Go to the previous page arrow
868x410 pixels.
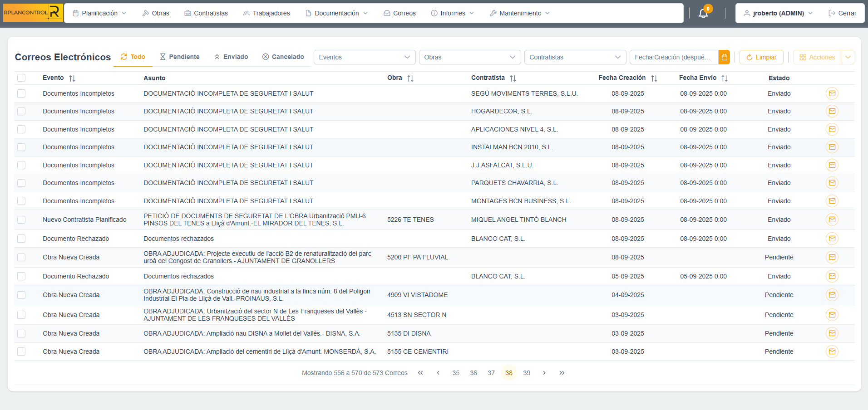[x=438, y=373]
